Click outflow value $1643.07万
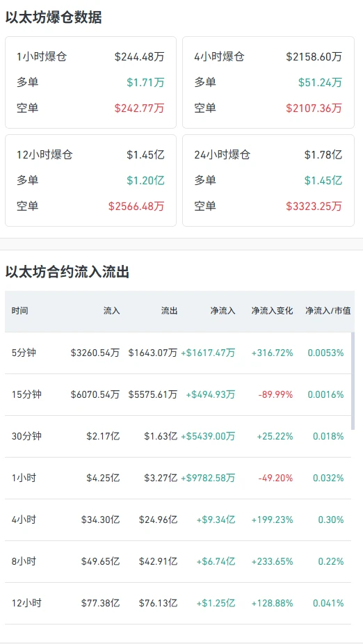 click(x=153, y=353)
